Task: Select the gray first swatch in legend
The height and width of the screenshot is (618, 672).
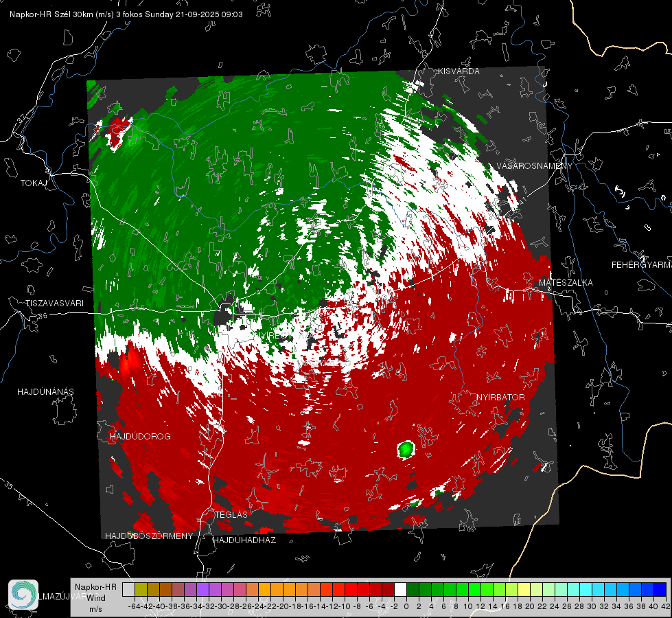Action: 128,590
